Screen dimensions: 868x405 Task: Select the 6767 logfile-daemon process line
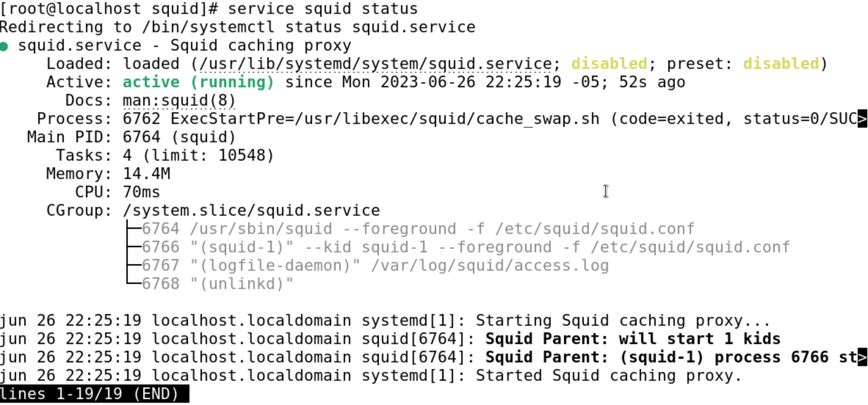[375, 266]
